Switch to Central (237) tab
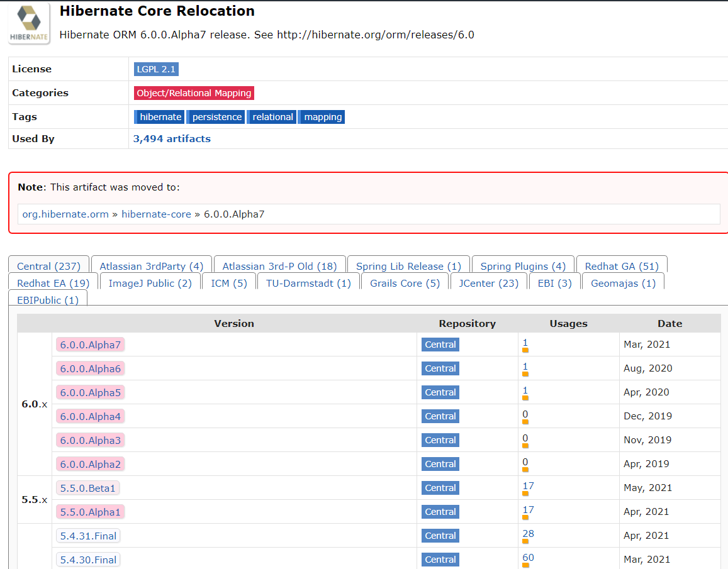This screenshot has height=569, width=728. coord(48,266)
